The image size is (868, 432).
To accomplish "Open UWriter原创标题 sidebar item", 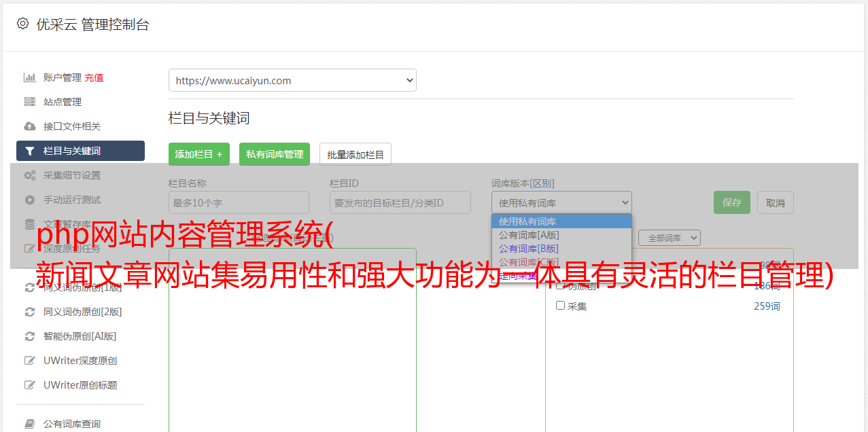I will coord(80,385).
